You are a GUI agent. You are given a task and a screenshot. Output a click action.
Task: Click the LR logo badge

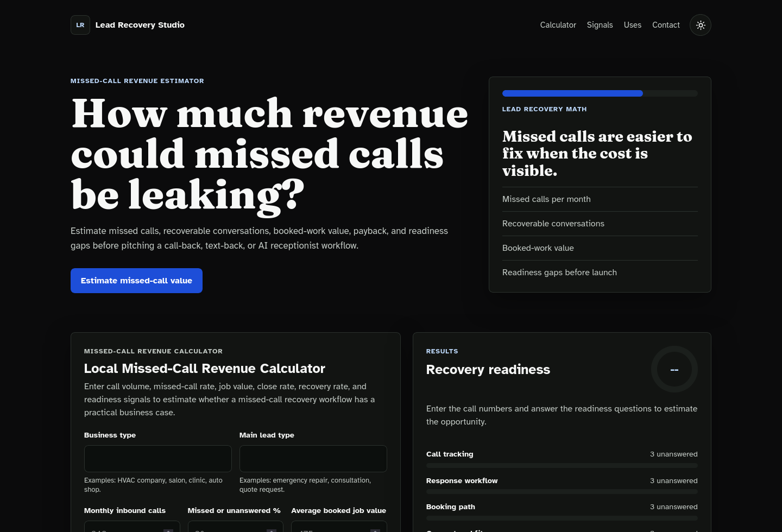[x=80, y=25]
